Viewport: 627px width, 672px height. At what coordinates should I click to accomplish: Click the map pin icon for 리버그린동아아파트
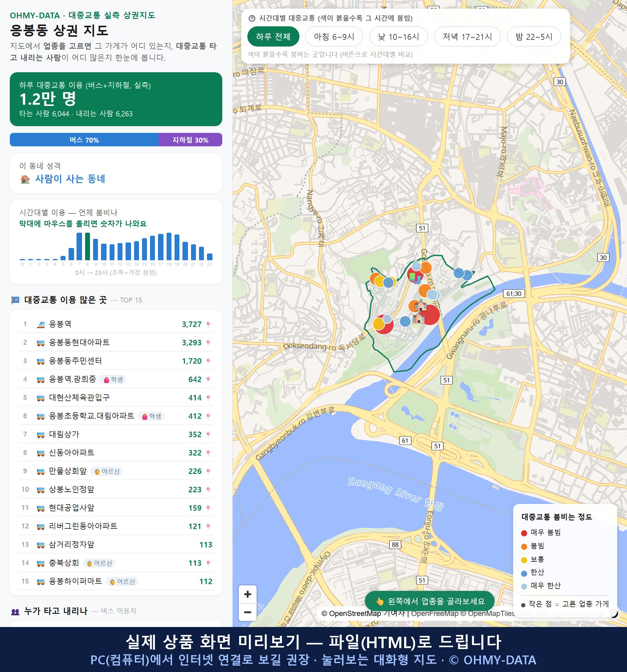coord(208,526)
